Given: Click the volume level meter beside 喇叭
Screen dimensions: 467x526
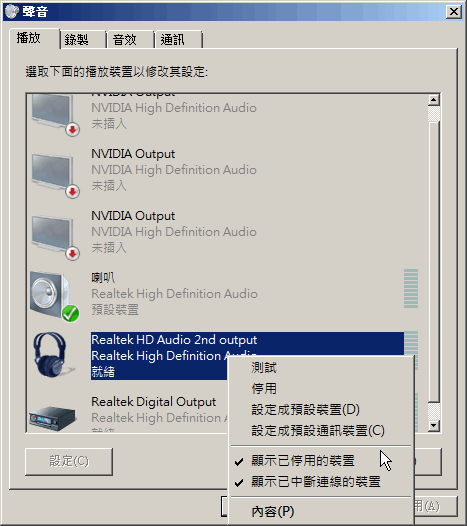Looking at the screenshot, I should [411, 288].
